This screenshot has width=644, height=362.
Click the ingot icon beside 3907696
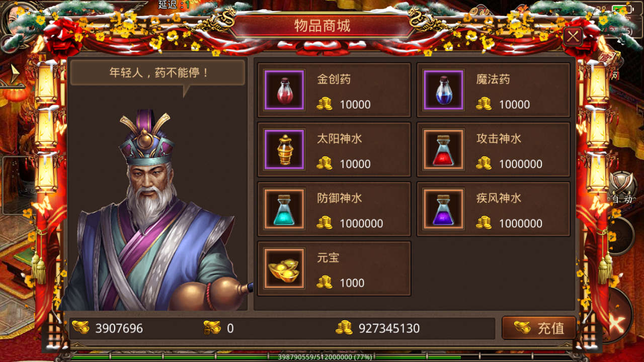(x=80, y=328)
